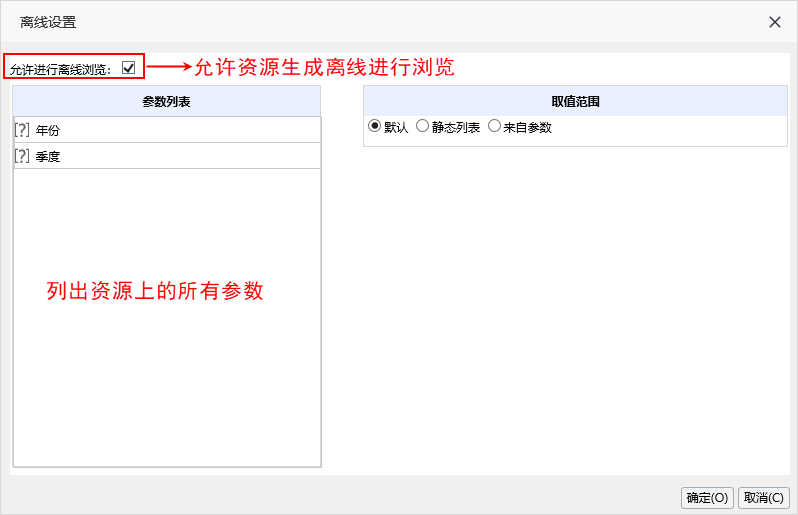
Task: Pick the 来自参数 radio option
Action: 494,126
